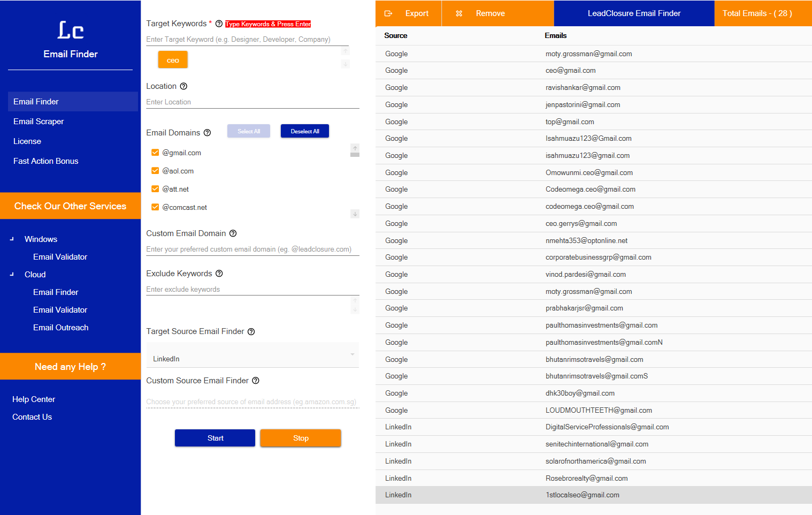The width and height of the screenshot is (812, 515).
Task: Click the ceo keyword tag
Action: pos(173,60)
